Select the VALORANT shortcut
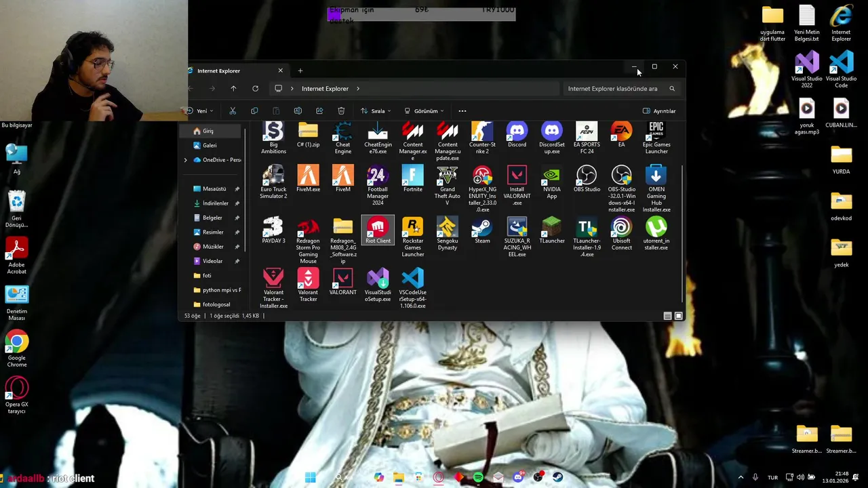 coord(342,283)
